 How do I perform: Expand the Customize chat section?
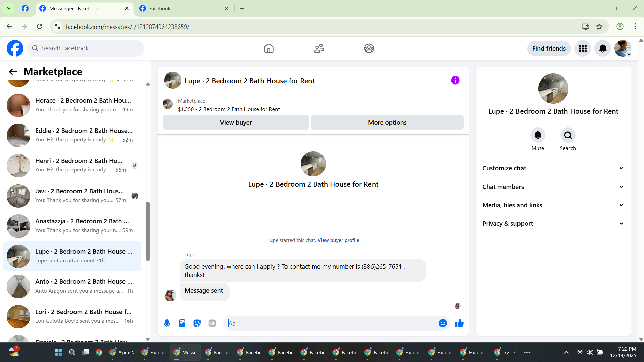(553, 168)
